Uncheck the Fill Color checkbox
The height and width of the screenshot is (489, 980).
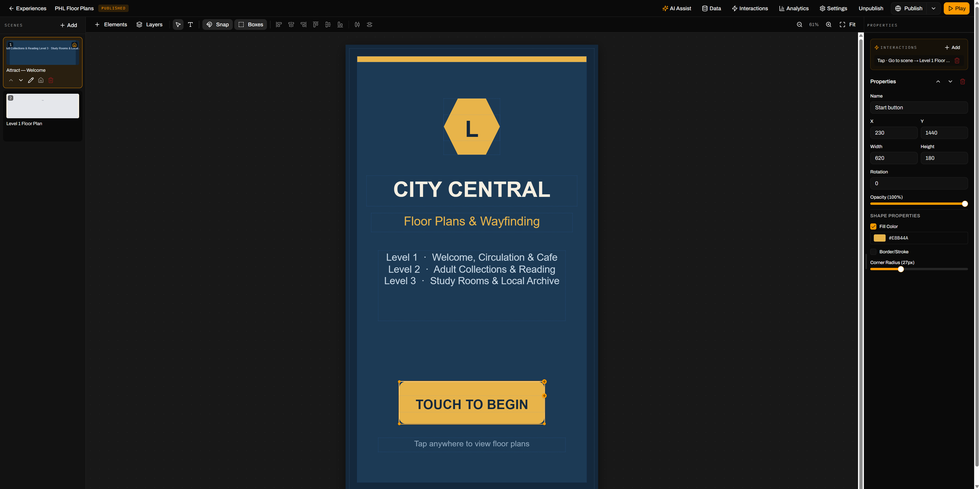[873, 227]
